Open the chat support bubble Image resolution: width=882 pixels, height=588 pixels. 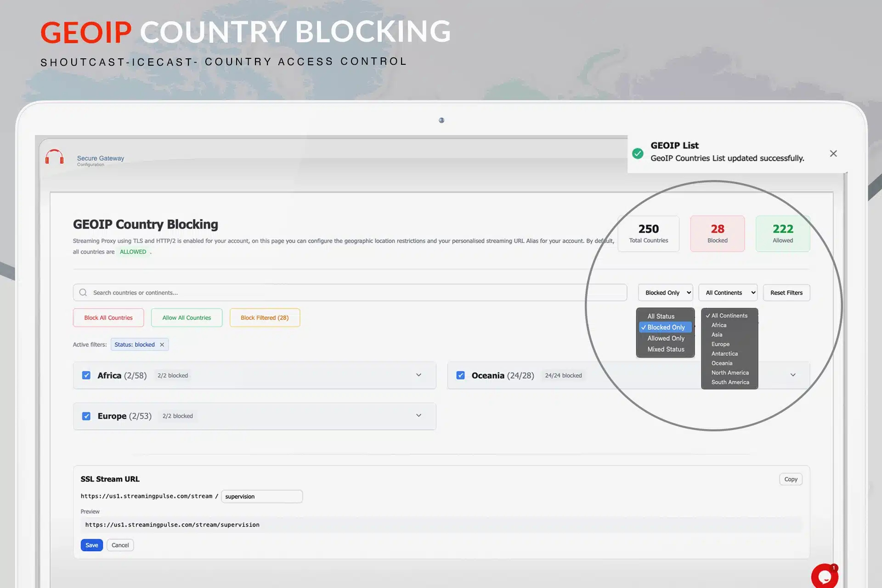coord(825,576)
